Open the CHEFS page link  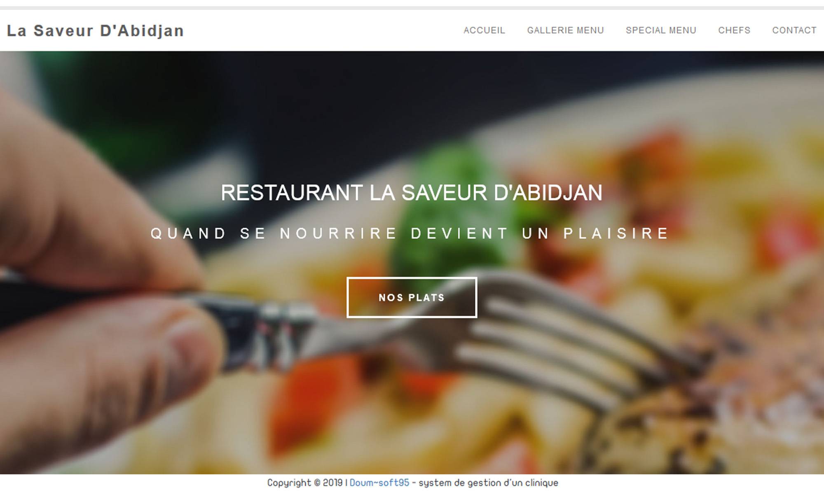[734, 30]
